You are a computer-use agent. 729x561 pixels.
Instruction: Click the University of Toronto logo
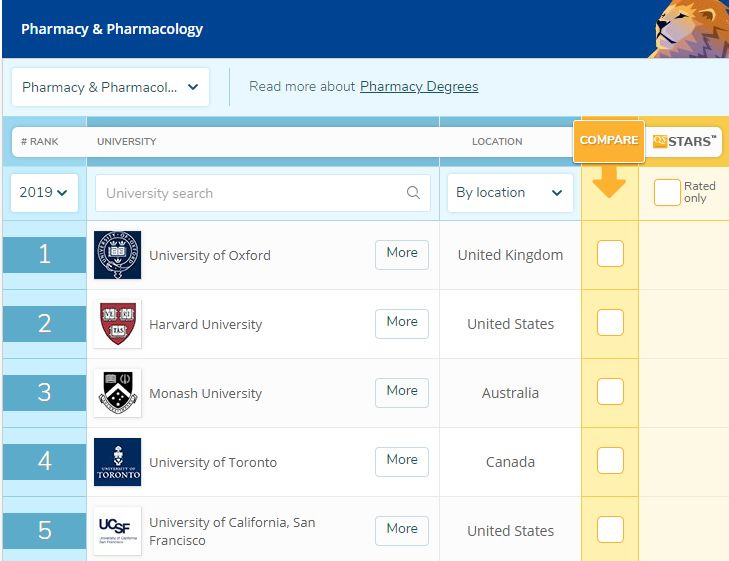117,462
